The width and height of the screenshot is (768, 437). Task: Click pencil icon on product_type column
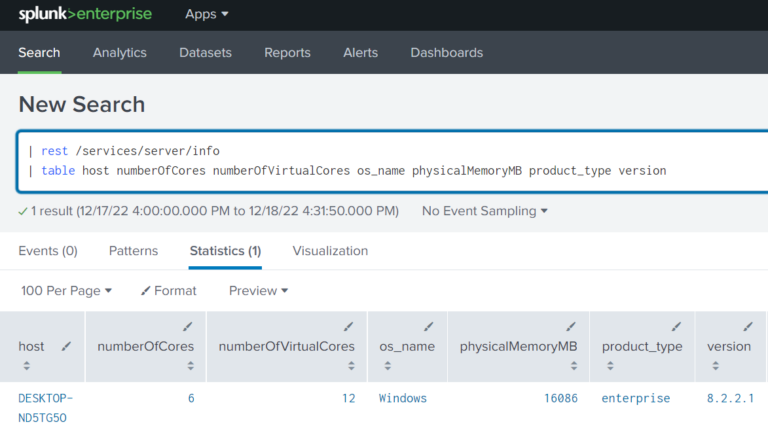[676, 326]
